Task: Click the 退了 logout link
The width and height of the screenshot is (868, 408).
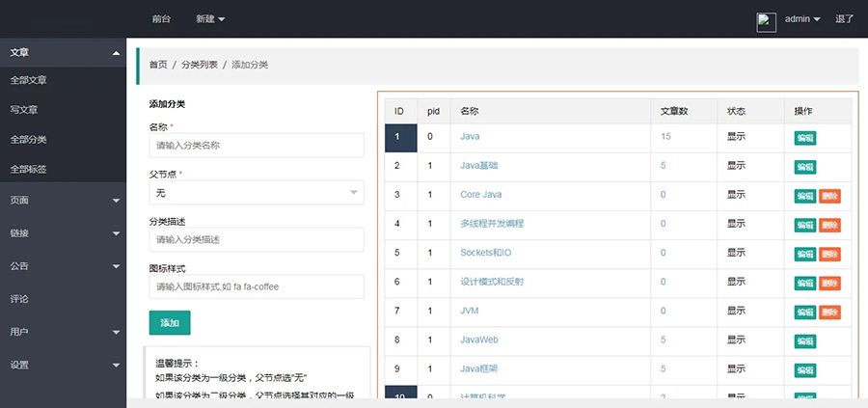Action: coord(844,19)
